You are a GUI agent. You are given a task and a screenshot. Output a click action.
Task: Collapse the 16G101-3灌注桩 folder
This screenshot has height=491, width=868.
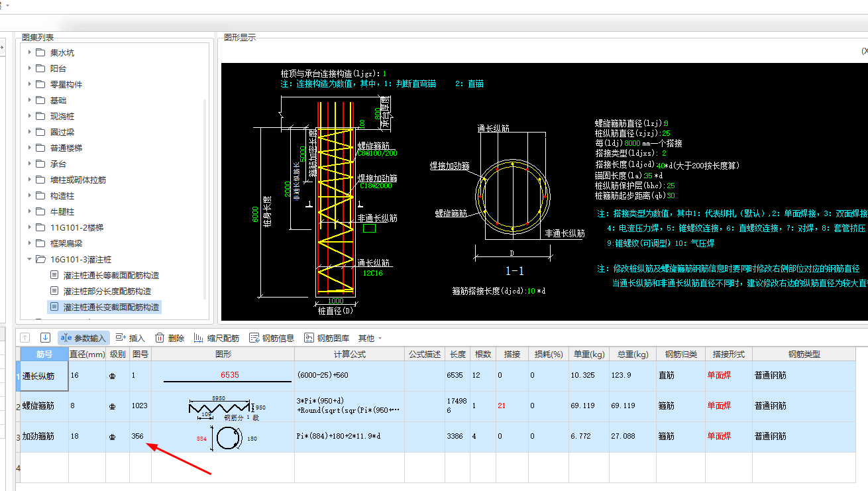click(x=30, y=259)
